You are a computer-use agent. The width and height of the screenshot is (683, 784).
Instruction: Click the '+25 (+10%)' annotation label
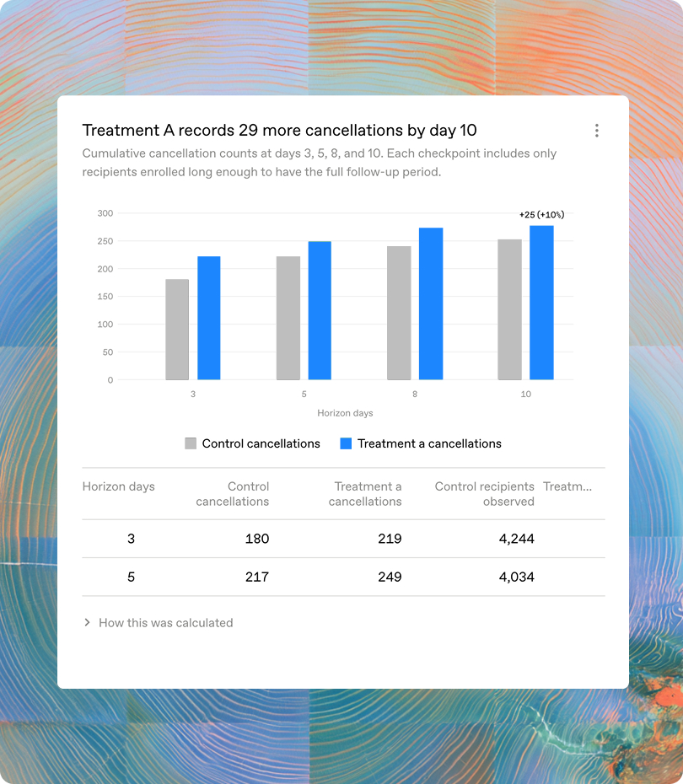click(x=541, y=214)
